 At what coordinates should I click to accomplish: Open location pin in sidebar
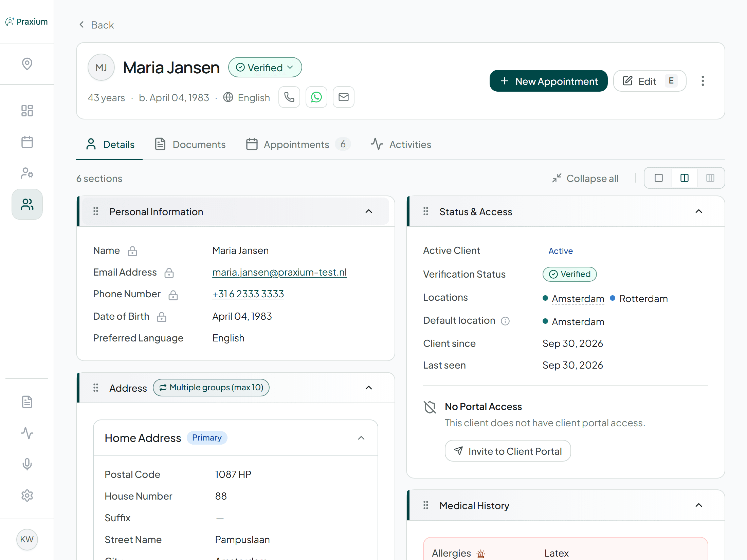point(27,64)
